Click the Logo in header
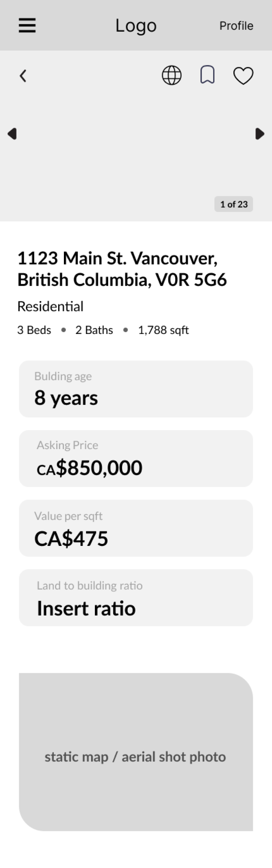The height and width of the screenshot is (868, 272). (x=136, y=26)
